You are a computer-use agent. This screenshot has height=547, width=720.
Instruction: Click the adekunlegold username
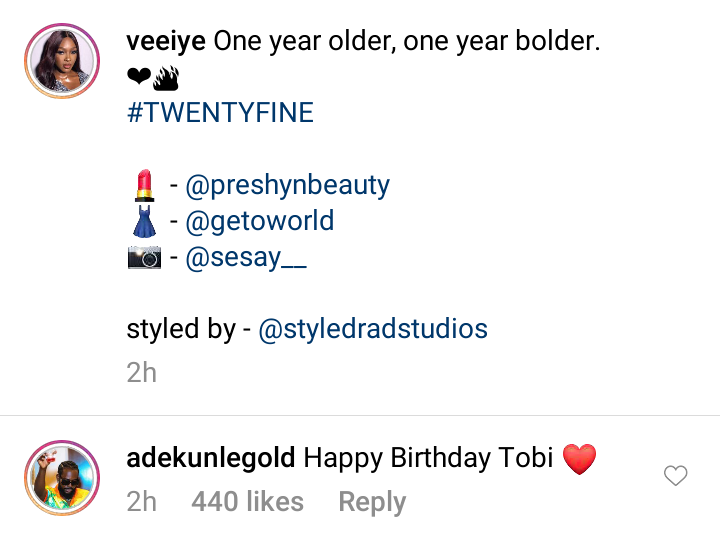211,459
